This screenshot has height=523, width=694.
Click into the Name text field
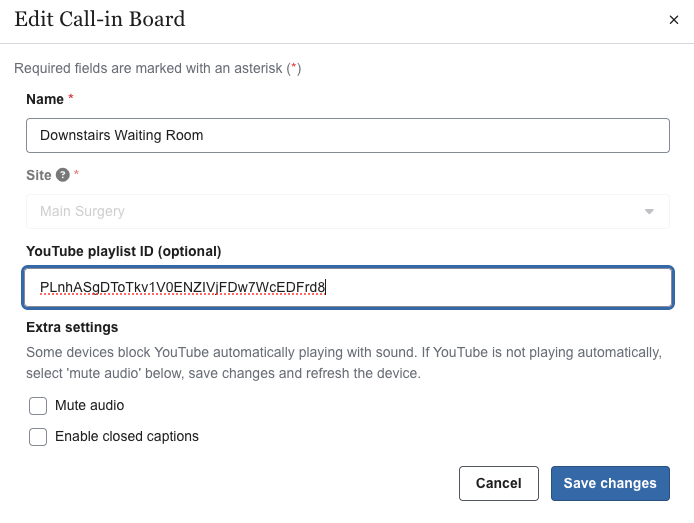(x=347, y=135)
